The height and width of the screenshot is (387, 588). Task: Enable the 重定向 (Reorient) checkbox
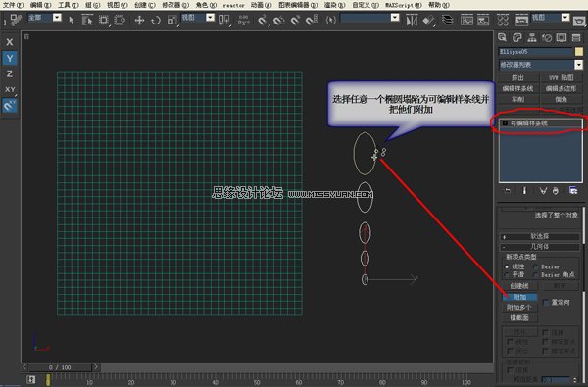[x=546, y=302]
